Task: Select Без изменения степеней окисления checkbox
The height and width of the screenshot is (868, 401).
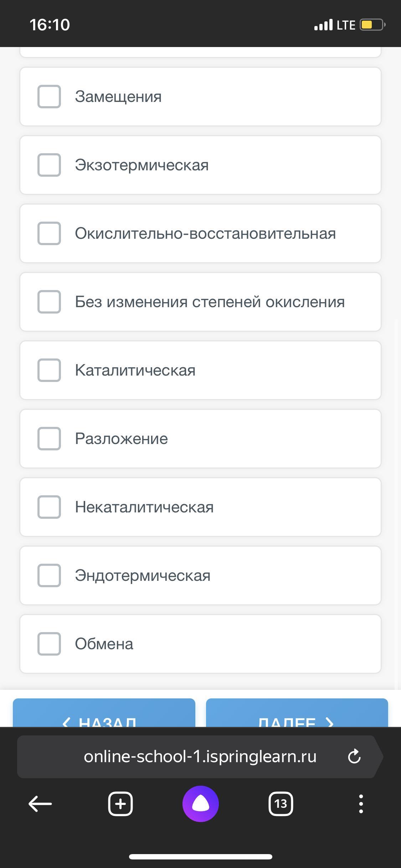Action: point(49,302)
